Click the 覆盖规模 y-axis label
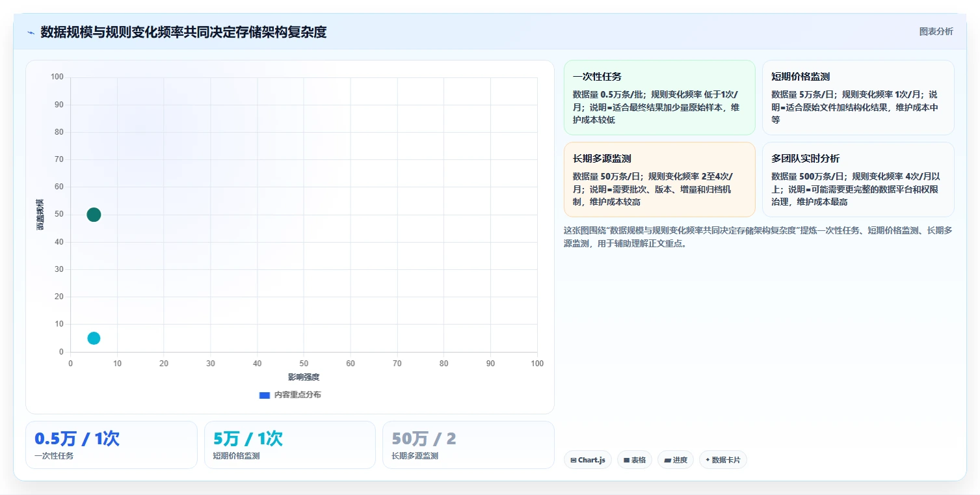This screenshot has width=980, height=495. [x=40, y=215]
